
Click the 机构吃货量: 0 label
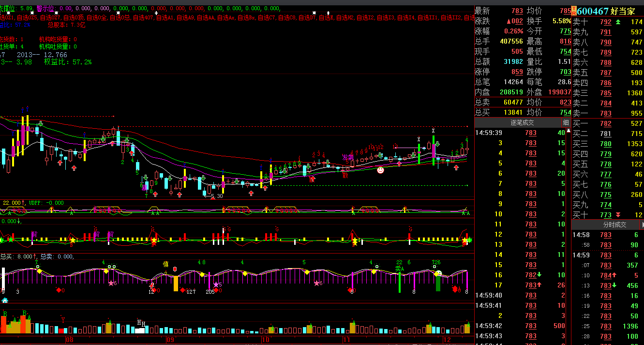(x=58, y=39)
